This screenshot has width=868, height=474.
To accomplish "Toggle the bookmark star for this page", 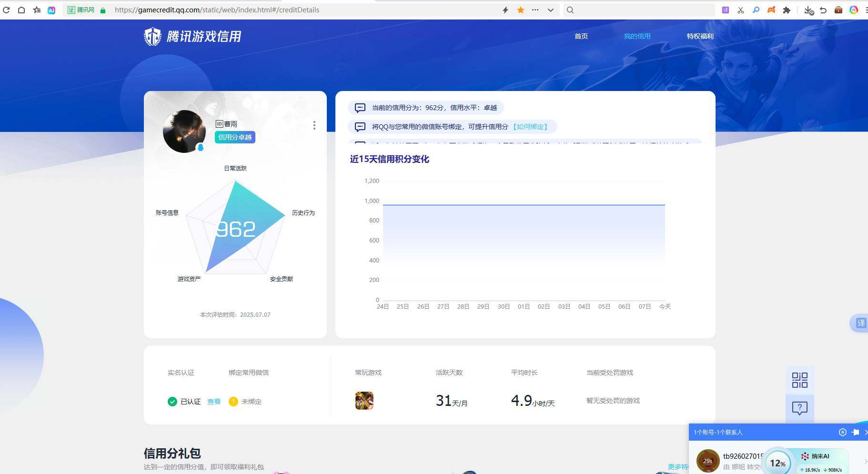I will coord(520,10).
